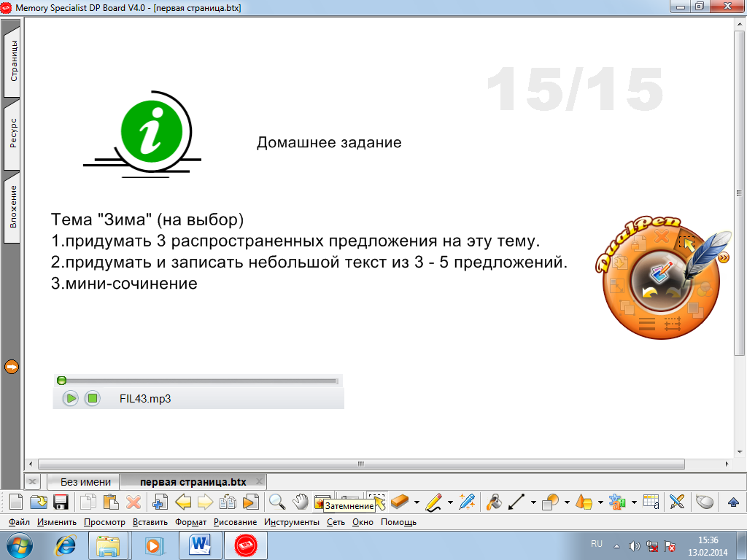The height and width of the screenshot is (560, 747).
Task: Stop the FIL43.mp3 audio playback
Action: [93, 398]
